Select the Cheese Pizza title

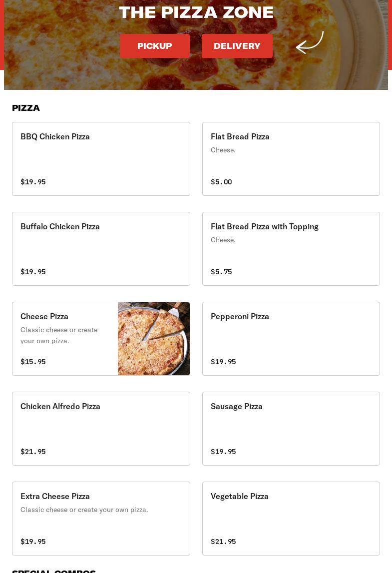(x=44, y=317)
